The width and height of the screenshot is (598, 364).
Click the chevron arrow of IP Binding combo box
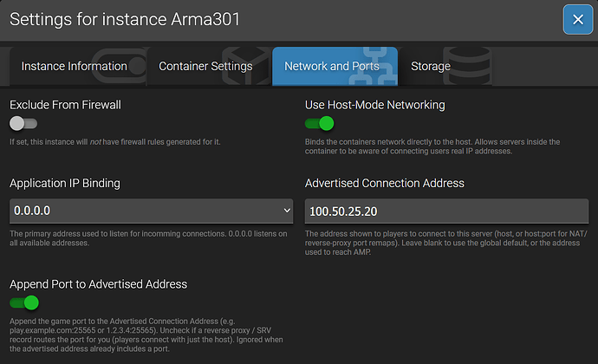287,211
